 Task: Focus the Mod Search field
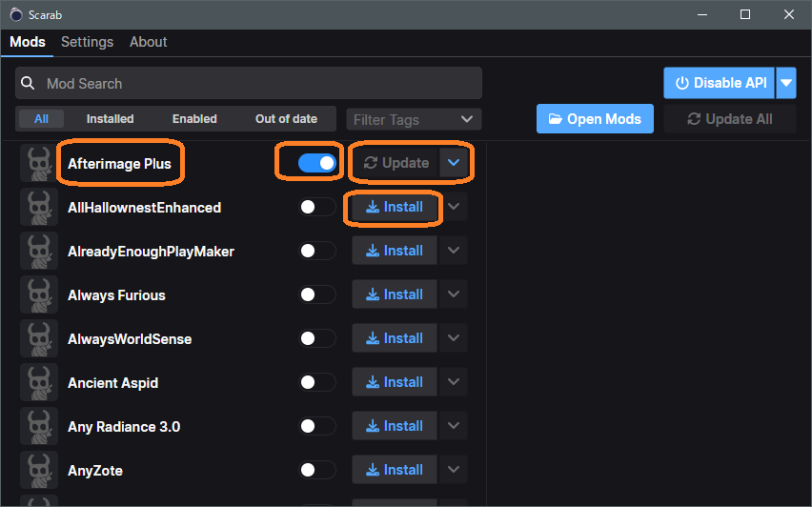pos(249,83)
